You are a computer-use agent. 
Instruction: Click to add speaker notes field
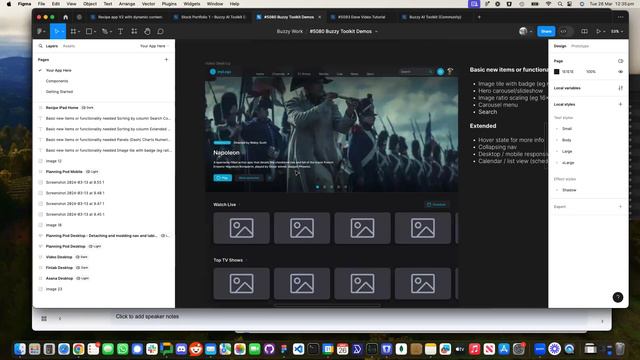click(x=147, y=316)
